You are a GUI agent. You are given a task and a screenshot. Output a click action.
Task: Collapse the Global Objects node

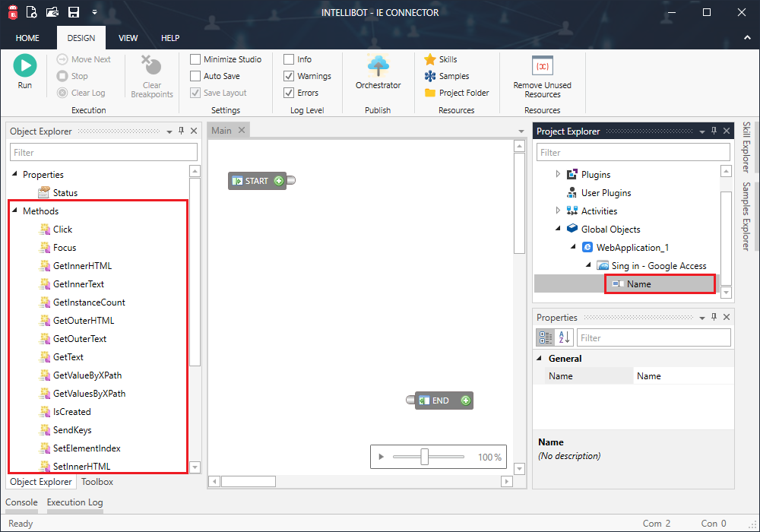[559, 229]
